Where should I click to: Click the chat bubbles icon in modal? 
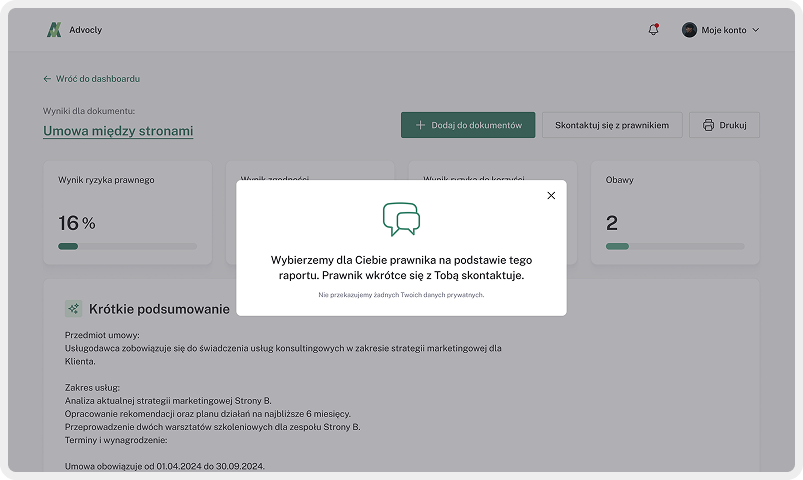pos(402,219)
